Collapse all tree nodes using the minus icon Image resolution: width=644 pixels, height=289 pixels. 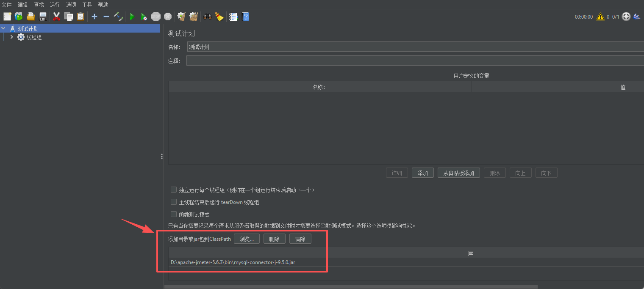(105, 17)
